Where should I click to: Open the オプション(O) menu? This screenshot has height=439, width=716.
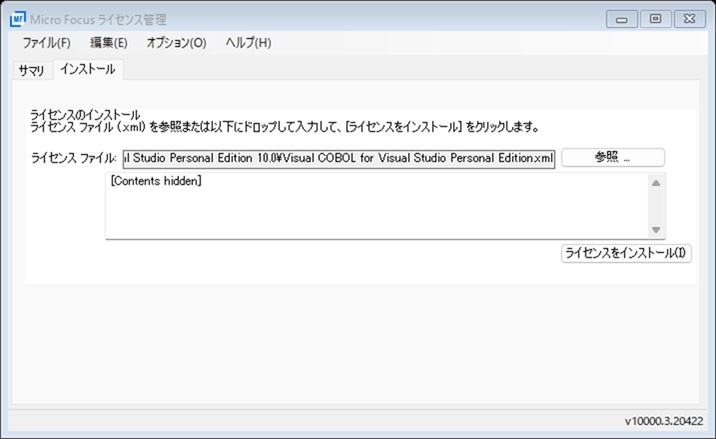tap(176, 43)
